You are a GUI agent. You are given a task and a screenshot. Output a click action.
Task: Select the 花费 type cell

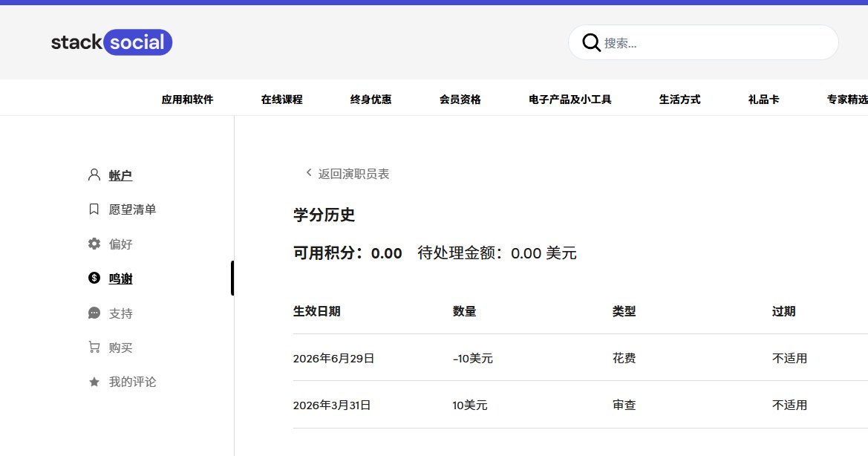(x=624, y=358)
